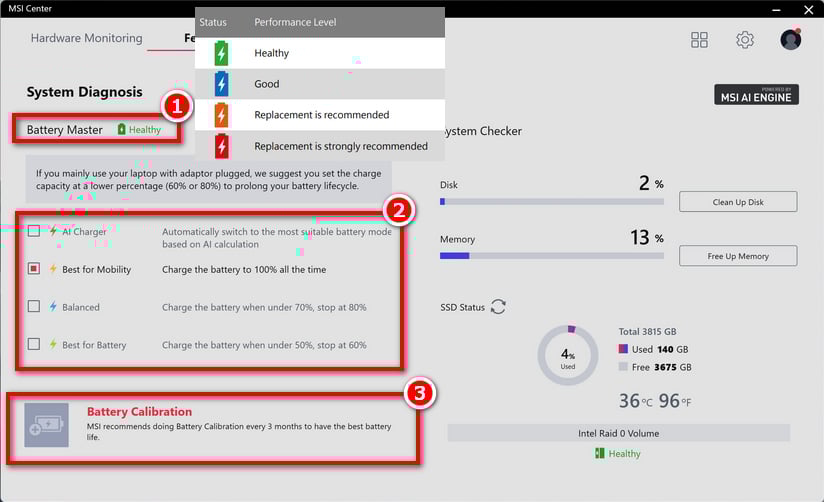824x502 pixels.
Task: Click the Intel Raid 0 Volume bar
Action: 619,433
